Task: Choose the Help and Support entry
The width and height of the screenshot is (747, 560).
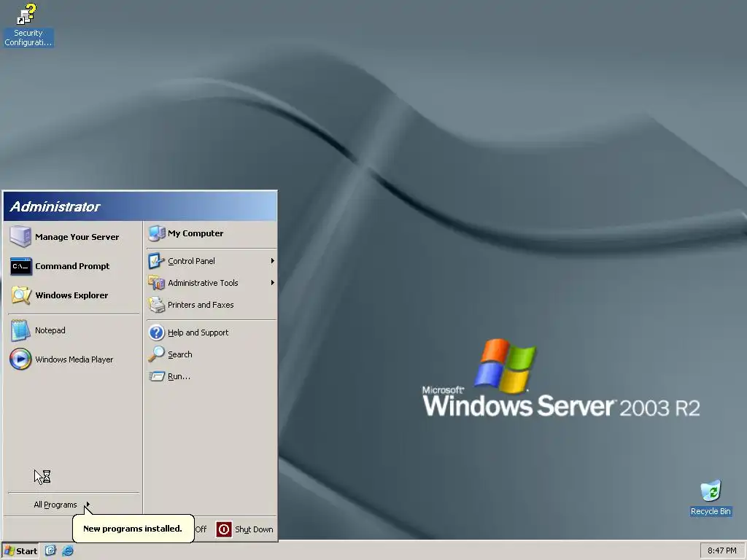Action: tap(212, 332)
